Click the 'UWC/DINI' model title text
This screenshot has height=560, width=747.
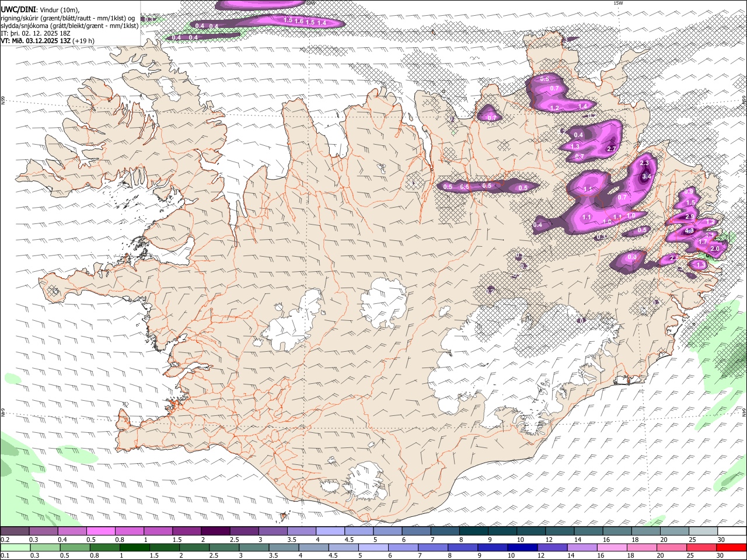tap(18, 10)
